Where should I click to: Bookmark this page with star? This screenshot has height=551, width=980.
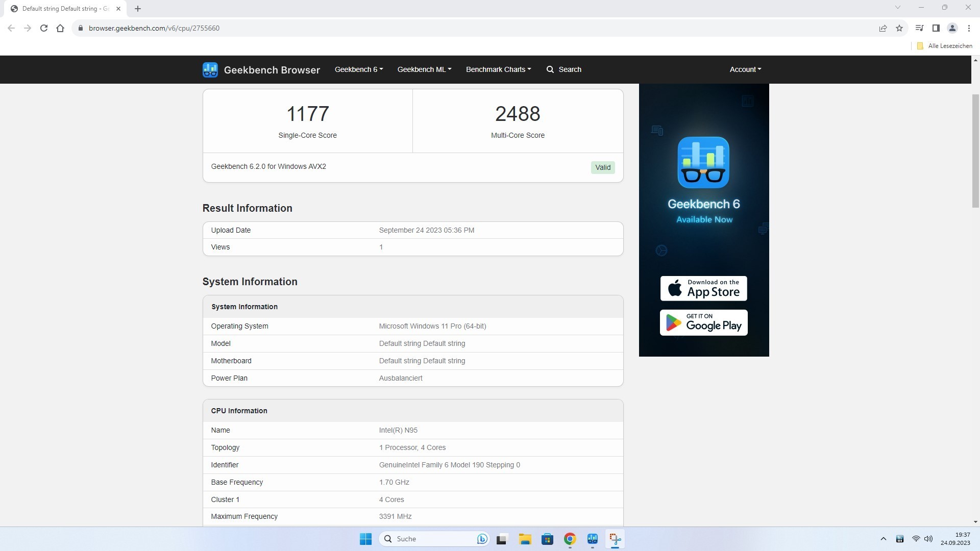[x=899, y=28]
